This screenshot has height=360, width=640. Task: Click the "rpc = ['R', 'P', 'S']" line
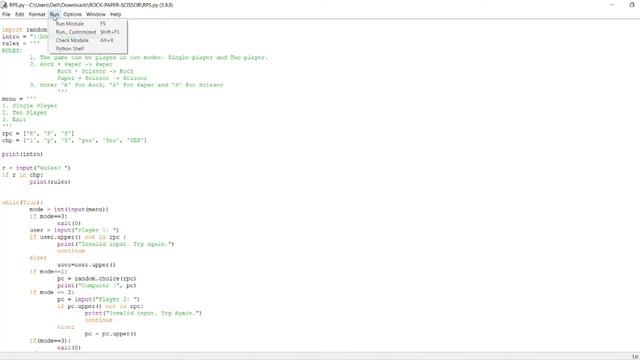tap(38, 133)
